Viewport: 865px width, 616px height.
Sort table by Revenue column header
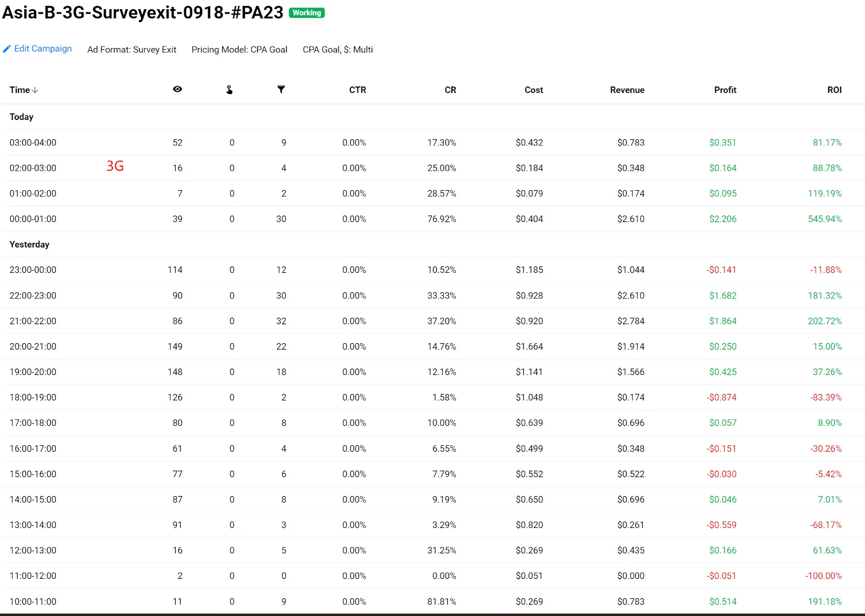pyautogui.click(x=627, y=90)
